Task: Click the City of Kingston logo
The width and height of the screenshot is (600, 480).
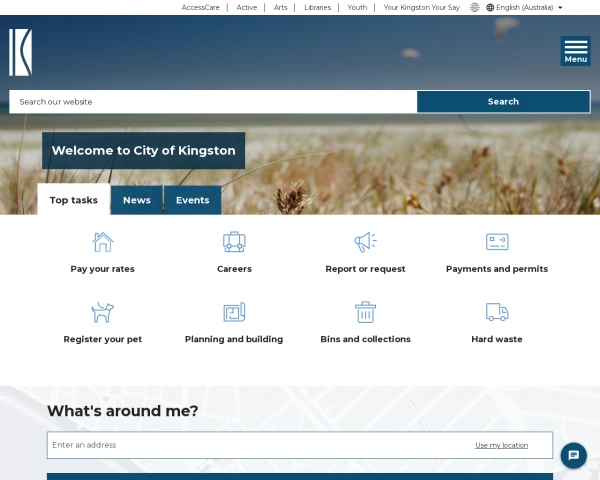Action: [20, 52]
